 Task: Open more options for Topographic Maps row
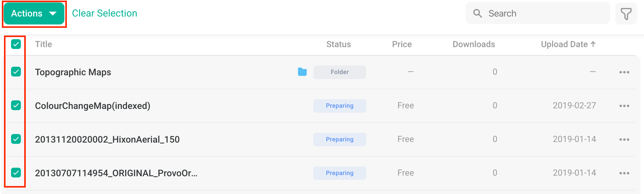click(624, 72)
